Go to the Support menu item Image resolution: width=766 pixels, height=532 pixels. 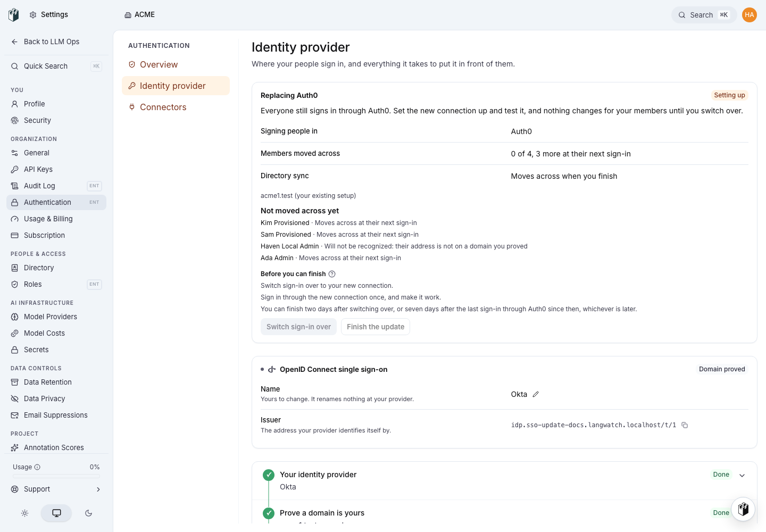point(56,489)
